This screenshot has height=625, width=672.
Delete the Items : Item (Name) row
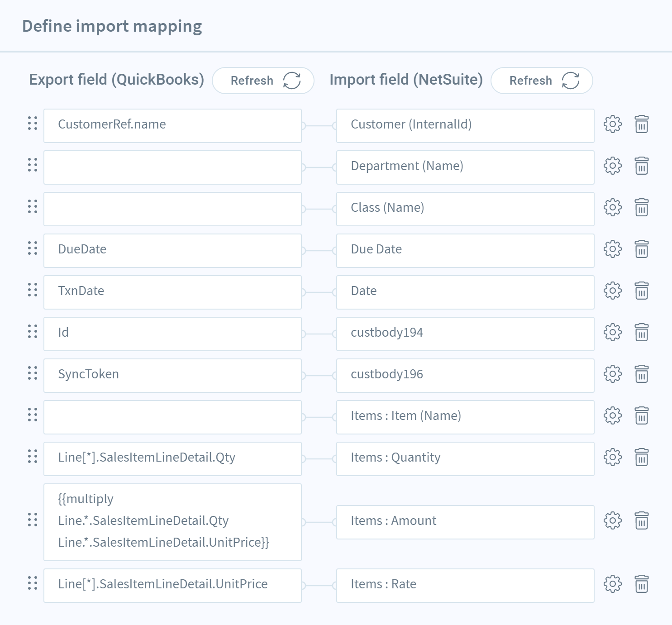pyautogui.click(x=642, y=415)
